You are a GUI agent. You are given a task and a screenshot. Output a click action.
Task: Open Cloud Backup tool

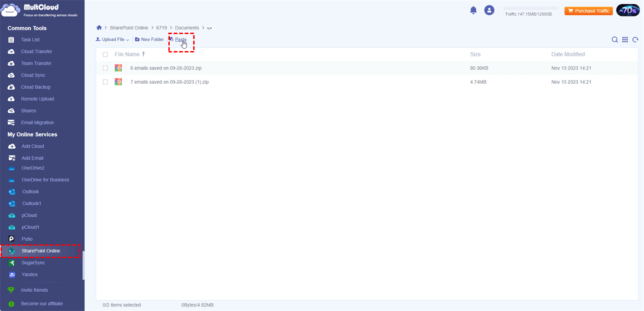click(x=36, y=87)
